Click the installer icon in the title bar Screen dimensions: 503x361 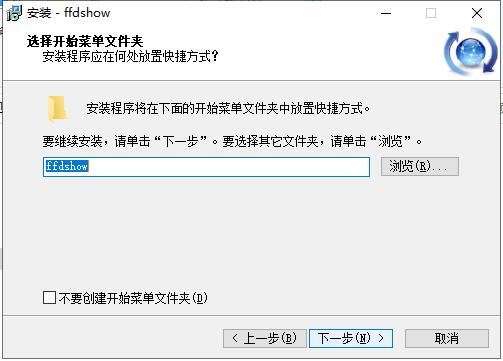pos(14,13)
